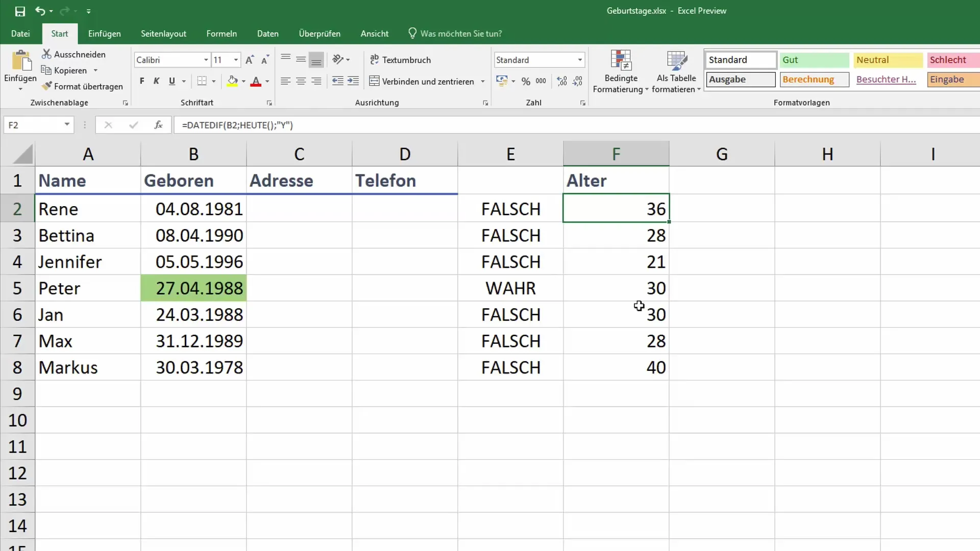980x551 pixels.
Task: Select column G header
Action: click(x=722, y=154)
